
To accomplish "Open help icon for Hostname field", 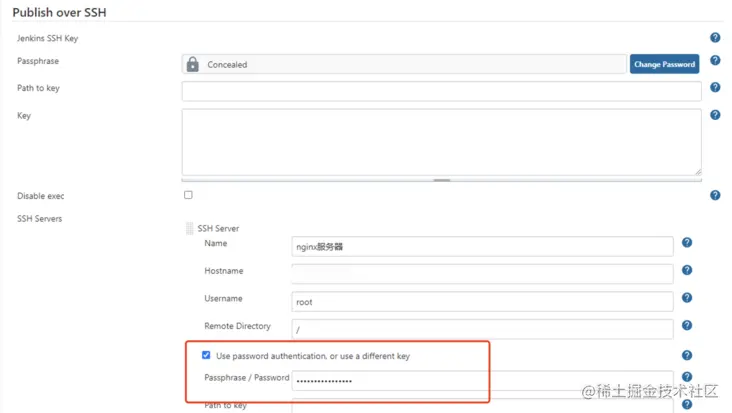I will tap(687, 270).
